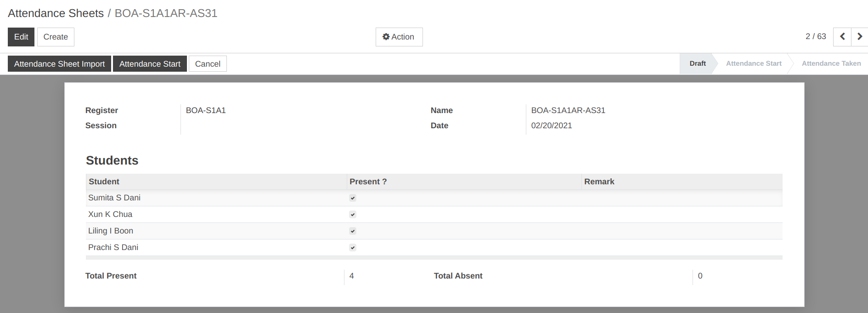Open the Sumita S Dani row
868x313 pixels.
point(434,198)
